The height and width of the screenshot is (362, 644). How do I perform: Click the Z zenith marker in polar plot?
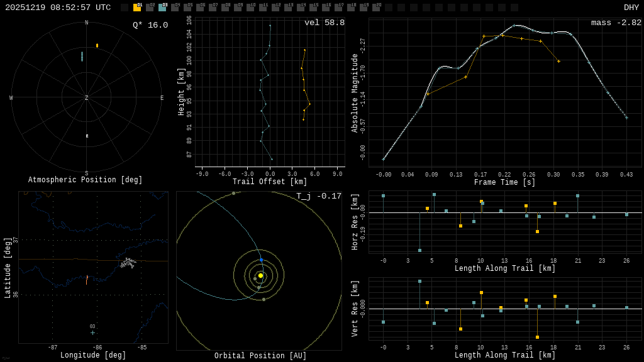point(87,98)
